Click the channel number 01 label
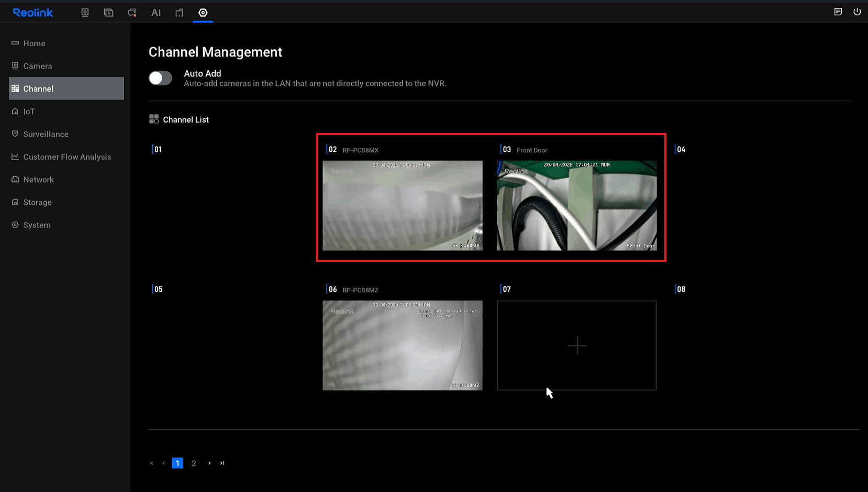The height and width of the screenshot is (492, 868). (x=158, y=149)
